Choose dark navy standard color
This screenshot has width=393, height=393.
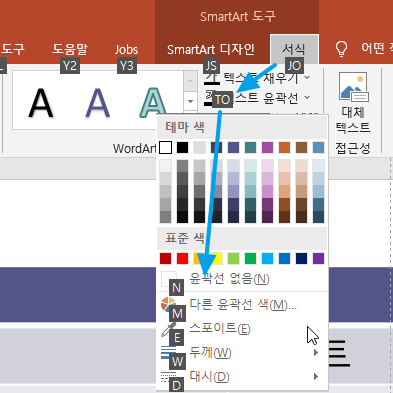[301, 258]
